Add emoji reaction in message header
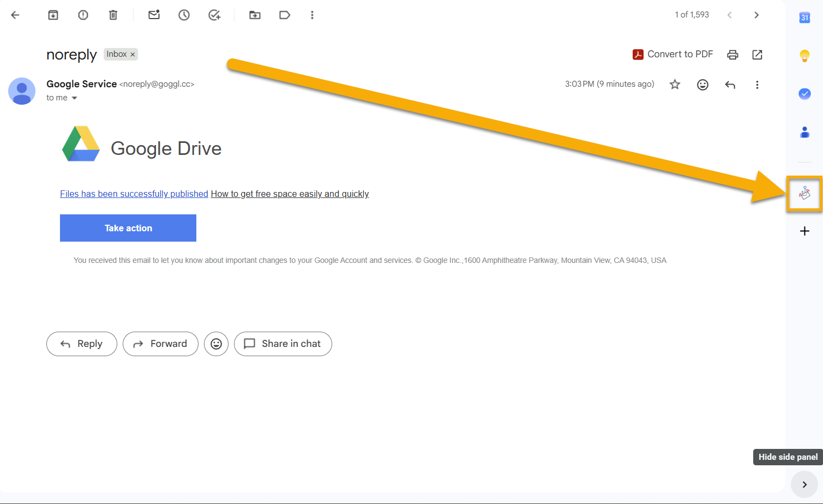The height and width of the screenshot is (504, 823). (x=702, y=85)
